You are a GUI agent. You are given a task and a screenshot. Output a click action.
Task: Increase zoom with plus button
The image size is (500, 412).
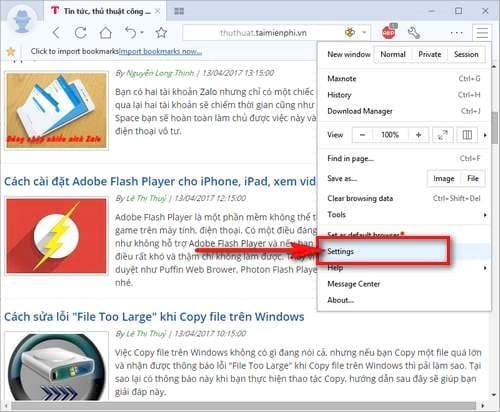[419, 135]
